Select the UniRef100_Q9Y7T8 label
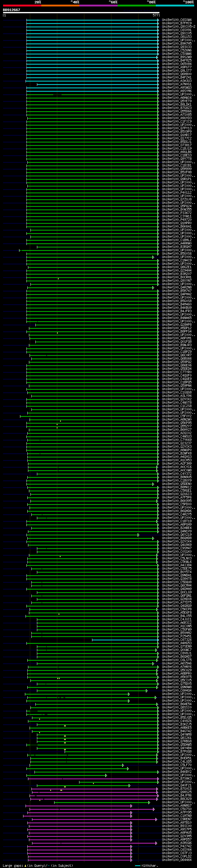This screenshot has height=868, width=197. [177, 159]
